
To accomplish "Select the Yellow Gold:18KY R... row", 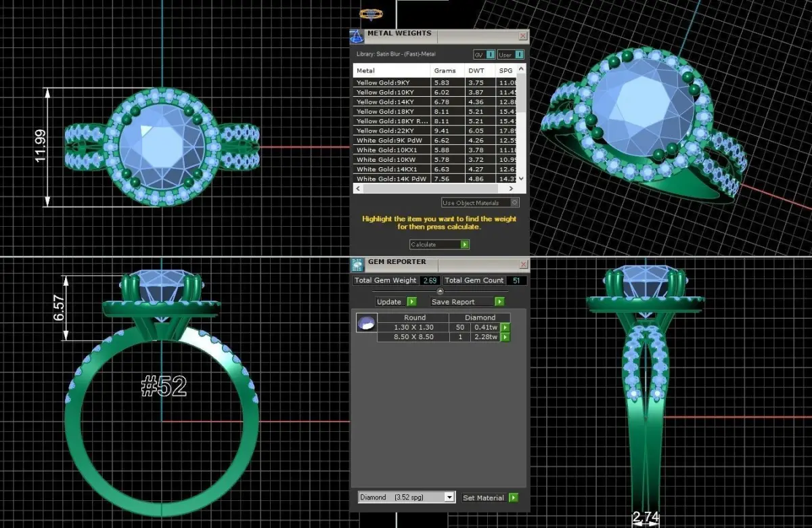I will [435, 121].
